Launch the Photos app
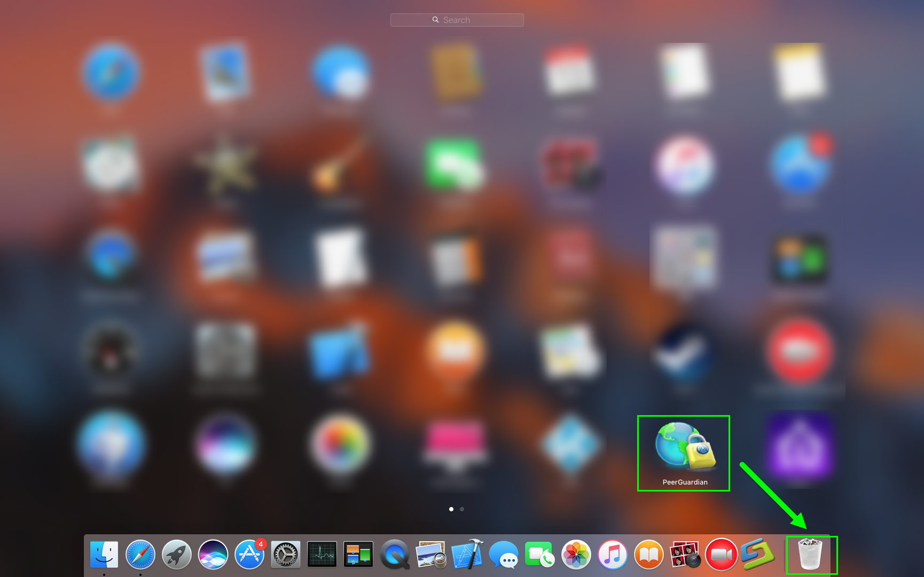924x577 pixels. (x=575, y=555)
